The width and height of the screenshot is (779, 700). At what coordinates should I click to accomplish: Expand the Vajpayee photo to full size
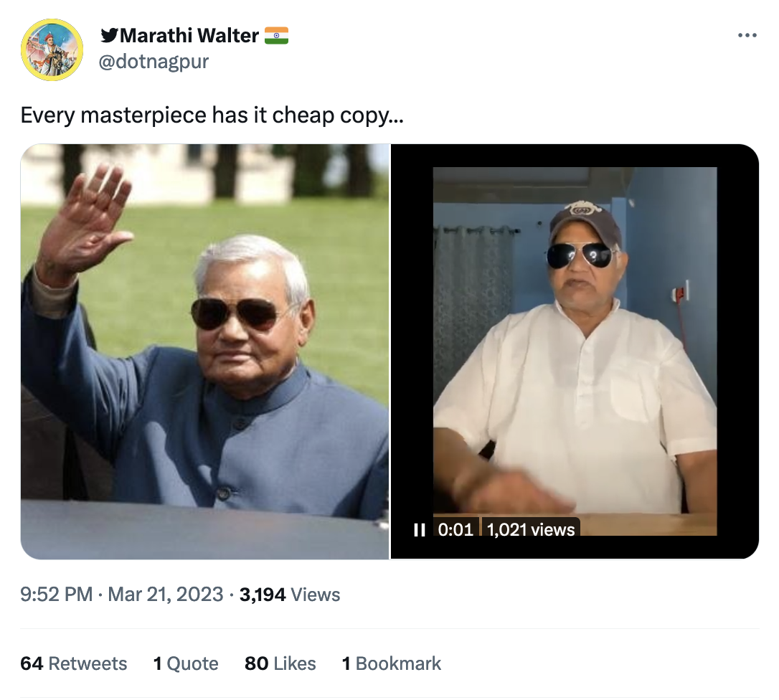204,351
